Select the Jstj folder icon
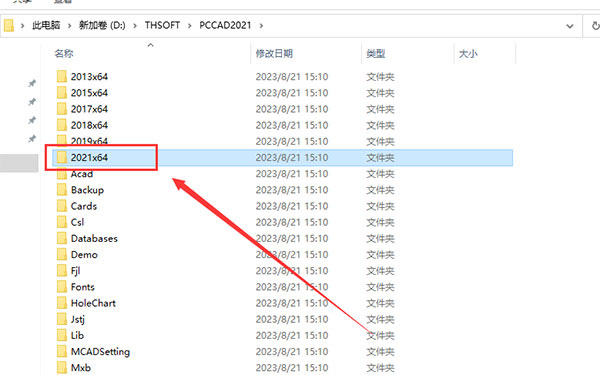Image resolution: width=600 pixels, height=375 pixels. (62, 319)
